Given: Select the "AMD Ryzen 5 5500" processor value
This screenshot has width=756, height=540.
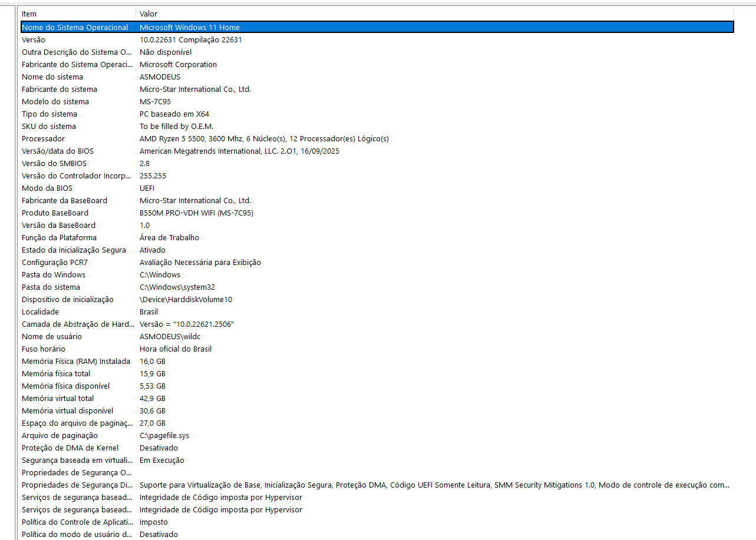Looking at the screenshot, I should 264,138.
